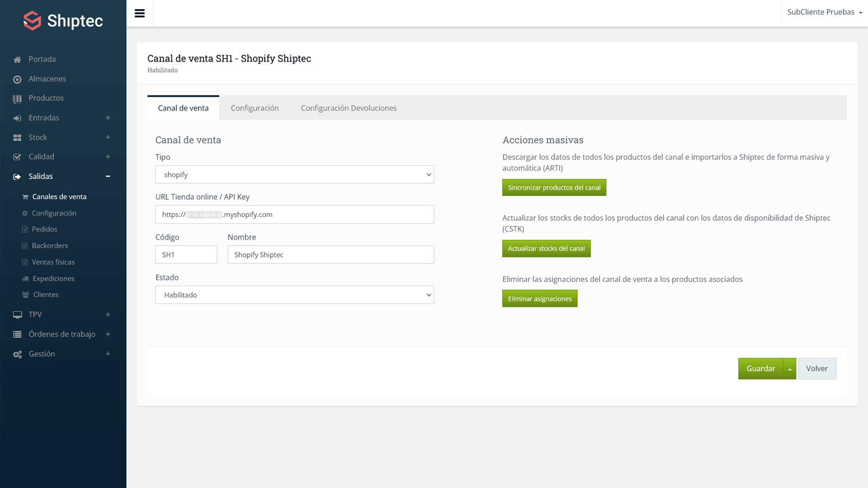This screenshot has height=488, width=868.
Task: Click the Canales de venta cart icon
Action: pos(24,196)
